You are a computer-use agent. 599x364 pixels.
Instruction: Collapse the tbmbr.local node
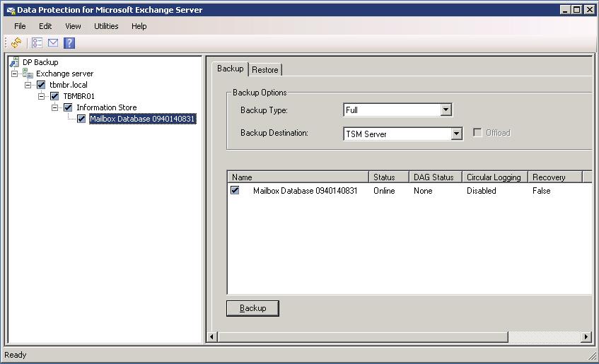pyautogui.click(x=28, y=85)
